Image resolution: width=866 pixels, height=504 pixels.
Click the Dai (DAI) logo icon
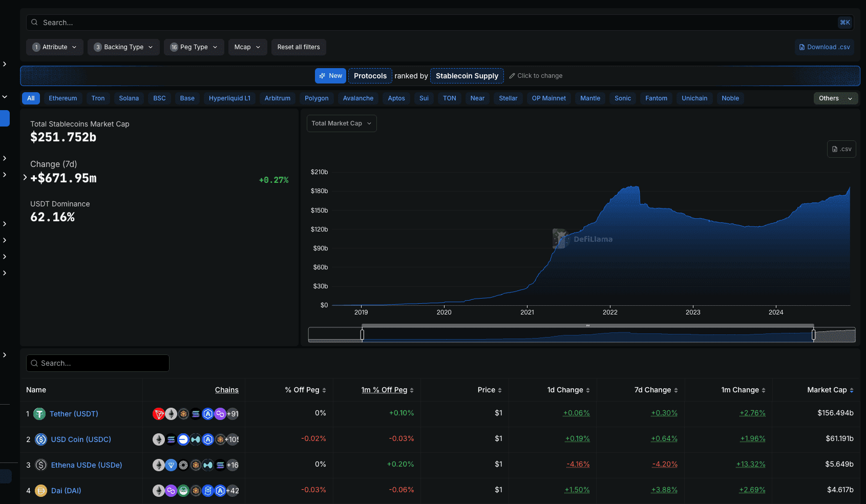(x=41, y=491)
